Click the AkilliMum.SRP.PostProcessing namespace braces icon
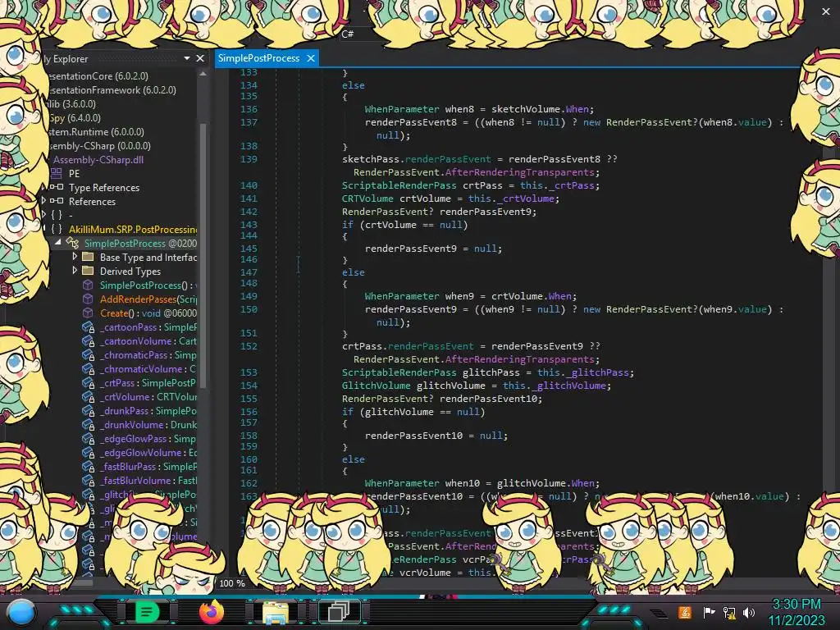This screenshot has width=840, height=630. click(57, 230)
